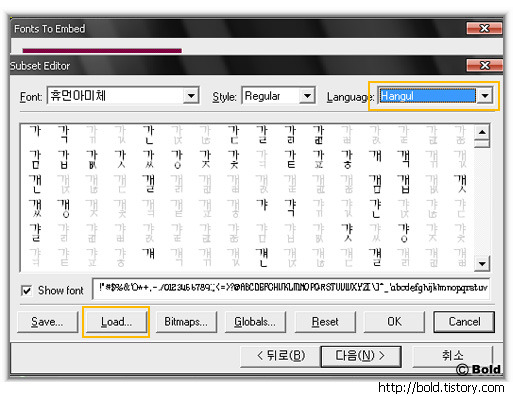This screenshot has width=513, height=396.
Task: Select the glyph 갸 in the grid
Action: 262,205
